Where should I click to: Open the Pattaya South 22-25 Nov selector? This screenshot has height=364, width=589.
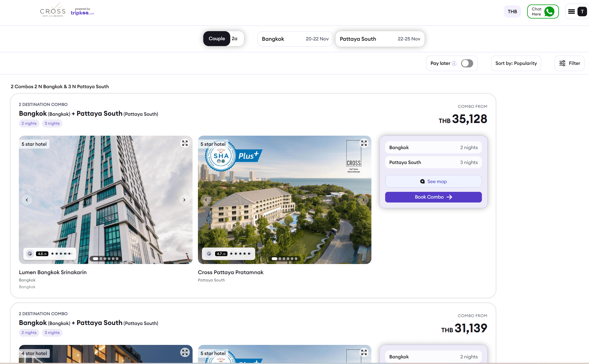(380, 39)
